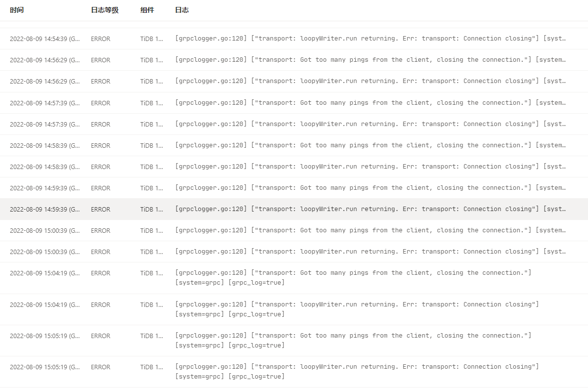The width and height of the screenshot is (588, 390).
Task: Expand the 14:57:39 loopyWriter log text
Action: [x=371, y=124]
